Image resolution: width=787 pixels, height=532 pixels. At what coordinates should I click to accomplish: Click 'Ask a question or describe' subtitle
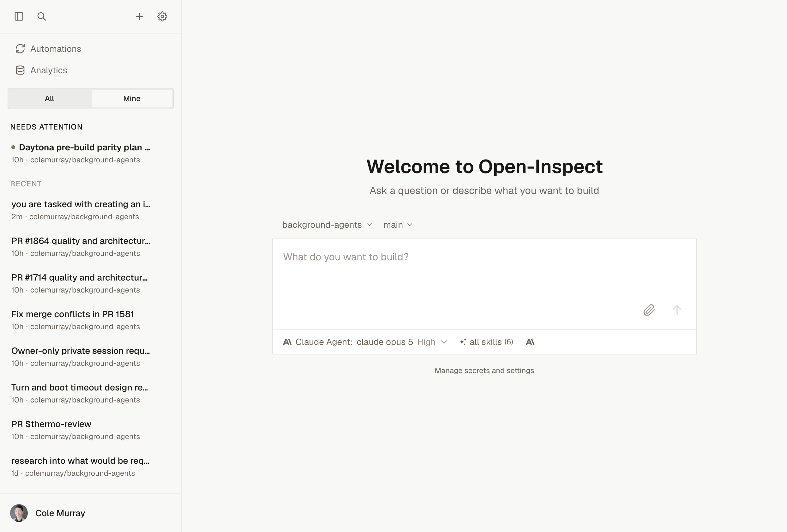484,190
